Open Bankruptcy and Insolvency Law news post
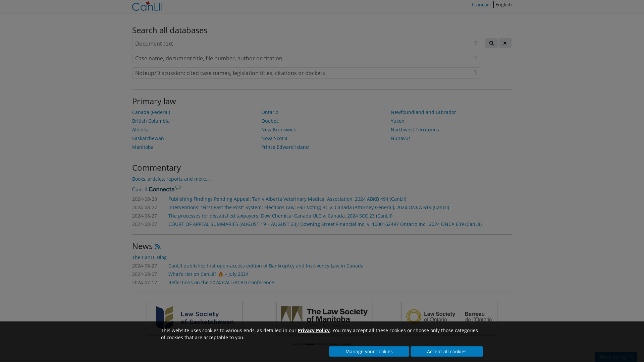The image size is (644, 362). click(266, 266)
